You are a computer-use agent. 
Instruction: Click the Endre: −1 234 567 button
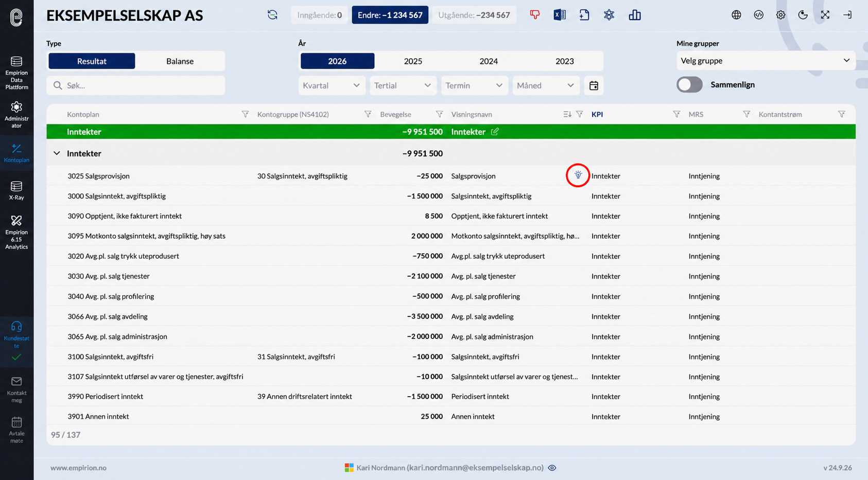point(390,15)
